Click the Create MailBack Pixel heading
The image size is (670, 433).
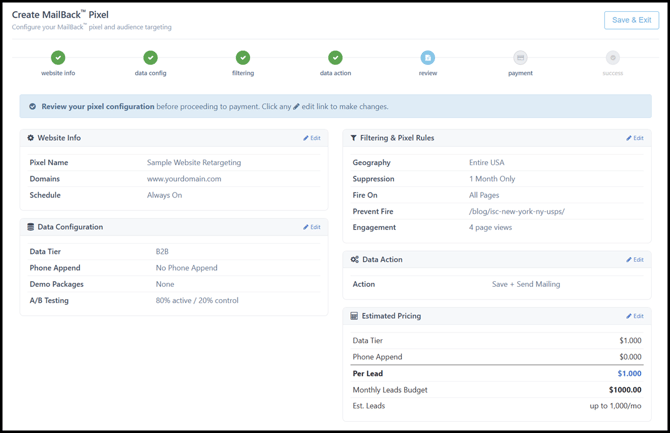[x=60, y=15]
